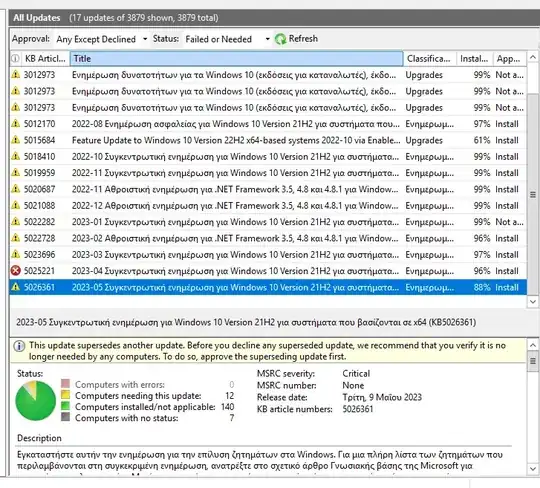Viewport: 540px width, 488px height.
Task: Click warning icon for KB 5018410 row
Action: (15, 156)
